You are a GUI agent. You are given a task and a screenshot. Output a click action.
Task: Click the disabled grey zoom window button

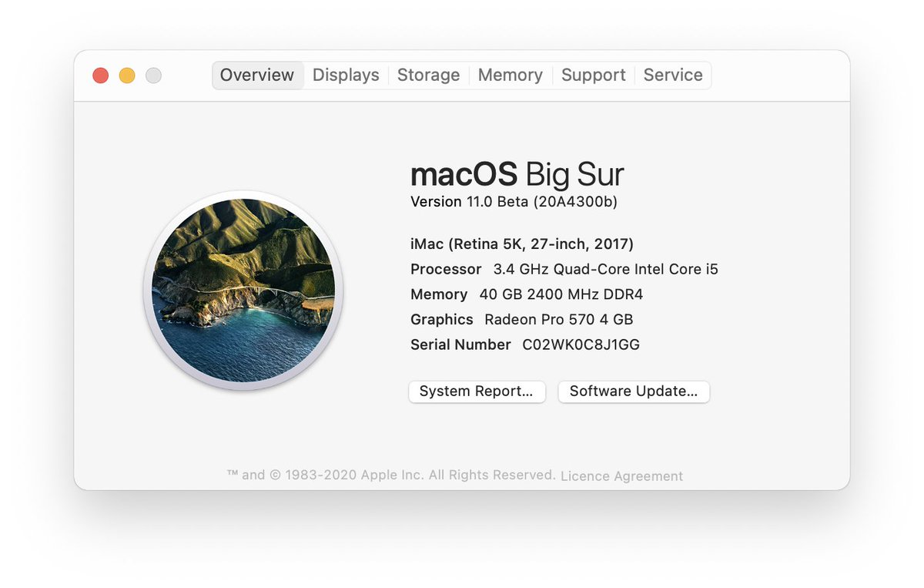click(x=153, y=76)
